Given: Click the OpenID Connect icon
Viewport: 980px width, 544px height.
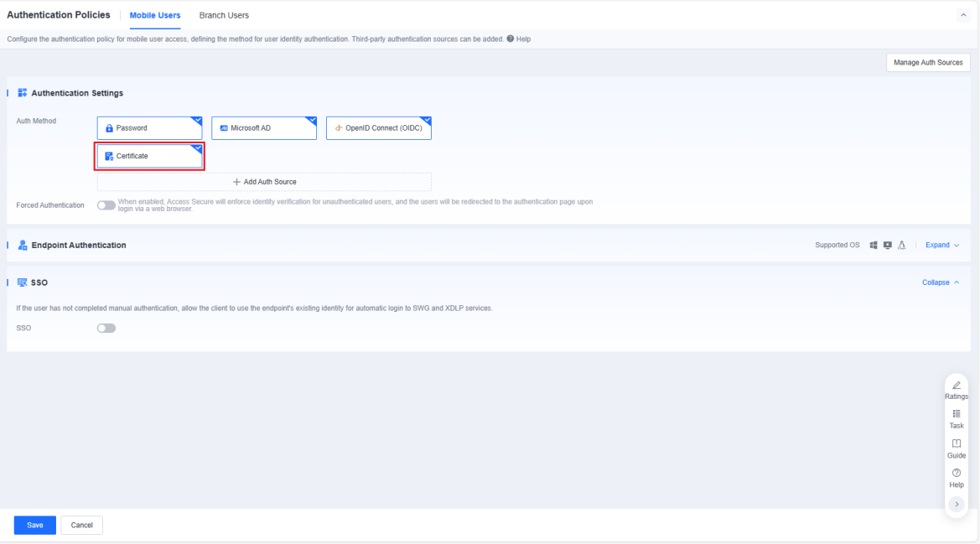Looking at the screenshot, I should [339, 128].
